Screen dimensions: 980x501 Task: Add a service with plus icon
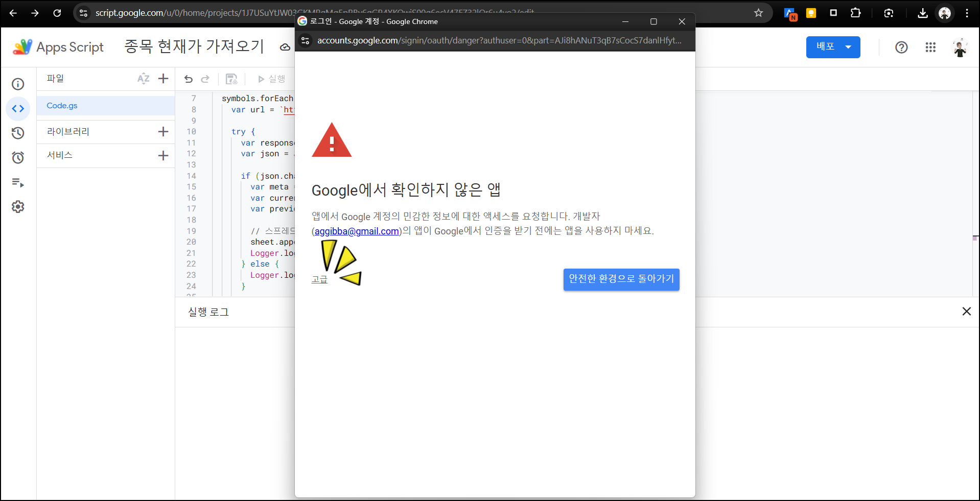point(164,156)
